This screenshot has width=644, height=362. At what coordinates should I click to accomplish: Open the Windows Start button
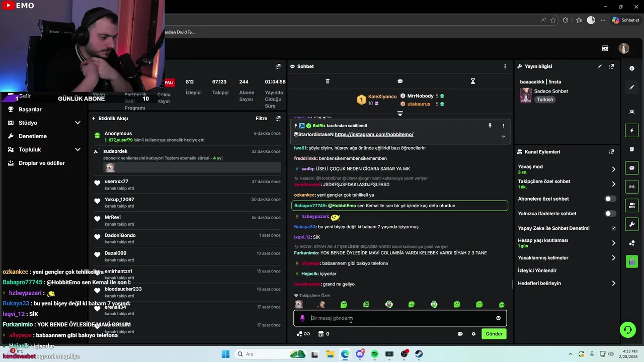point(225,354)
